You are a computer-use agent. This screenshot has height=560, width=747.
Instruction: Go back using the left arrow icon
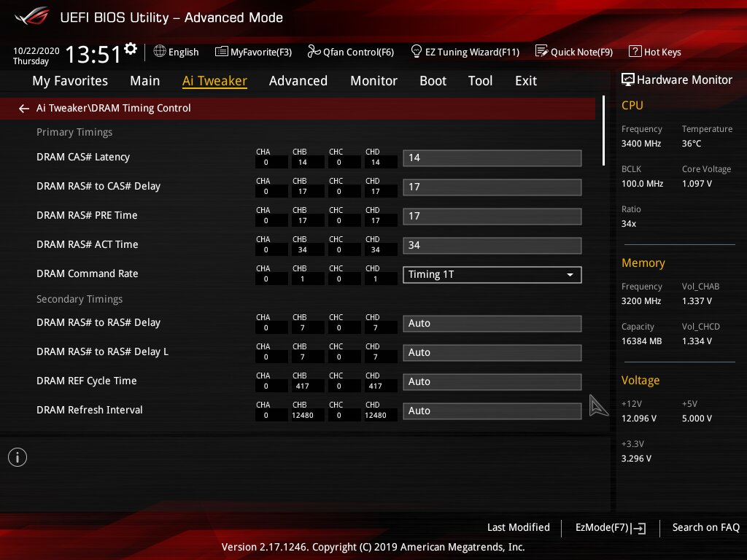[x=24, y=109]
